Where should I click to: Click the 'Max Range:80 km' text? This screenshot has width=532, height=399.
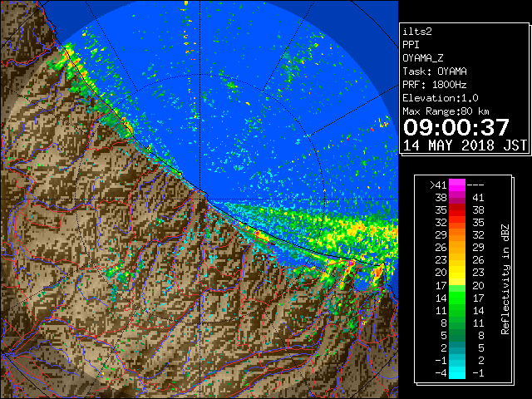(x=446, y=111)
